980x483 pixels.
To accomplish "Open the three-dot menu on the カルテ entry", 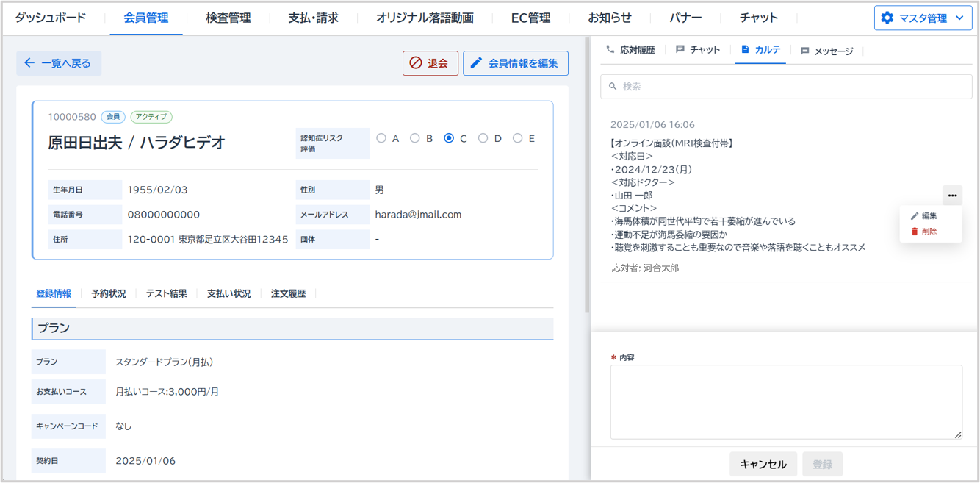I will (952, 196).
